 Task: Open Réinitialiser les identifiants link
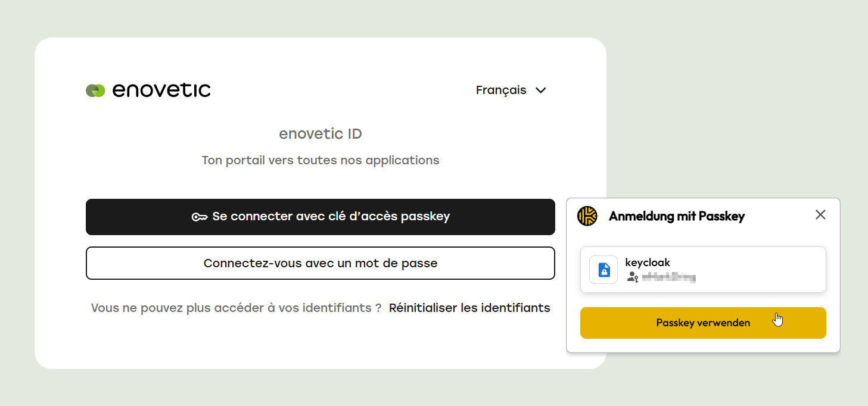(x=469, y=308)
